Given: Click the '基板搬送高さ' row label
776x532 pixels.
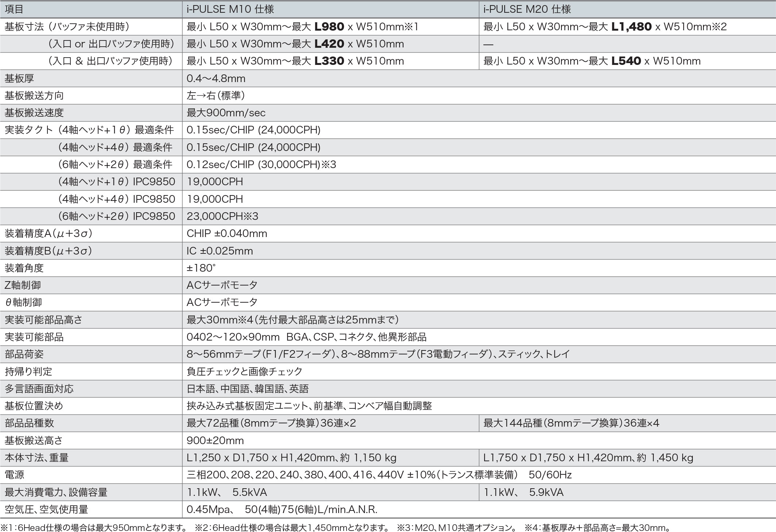Looking at the screenshot, I should (x=34, y=440).
